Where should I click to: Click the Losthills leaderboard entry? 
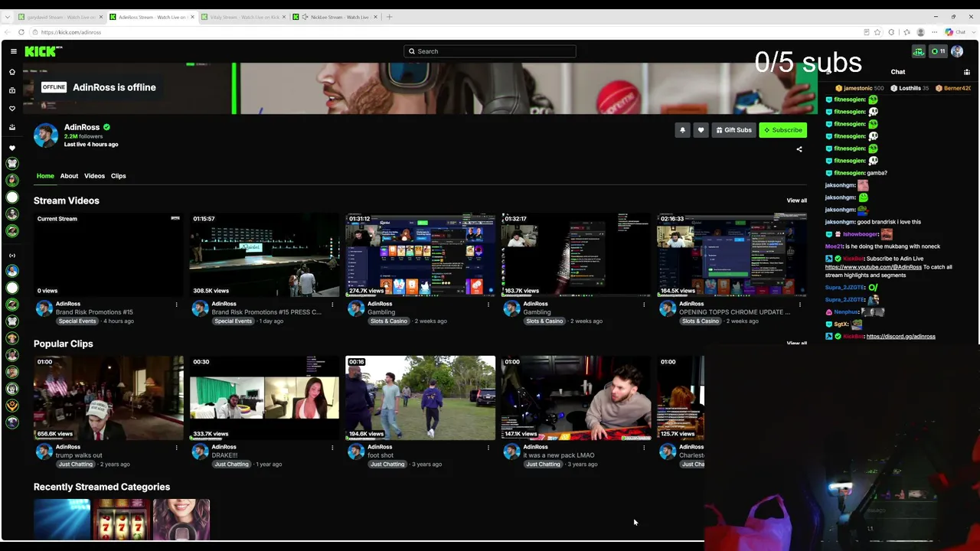click(910, 89)
